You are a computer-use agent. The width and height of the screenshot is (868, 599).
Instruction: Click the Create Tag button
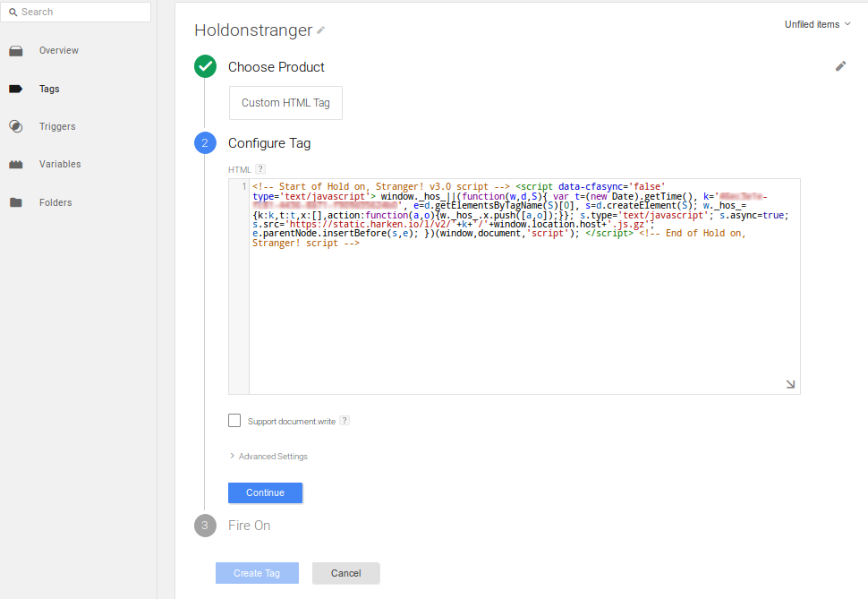pos(257,573)
